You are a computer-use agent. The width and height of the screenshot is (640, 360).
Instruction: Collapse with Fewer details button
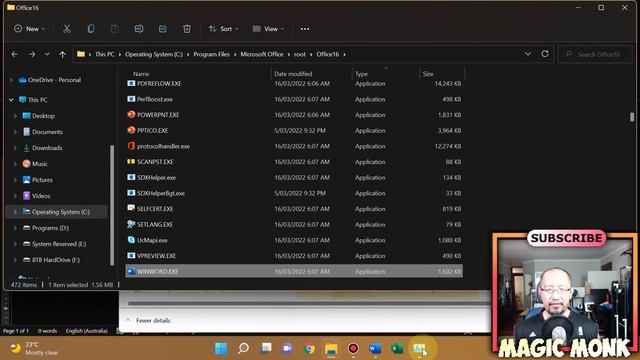pyautogui.click(x=147, y=320)
